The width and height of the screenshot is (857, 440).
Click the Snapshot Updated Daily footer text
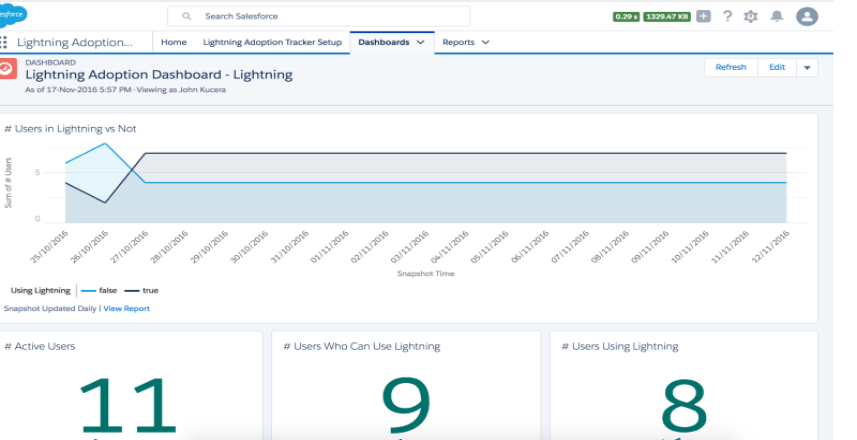50,308
